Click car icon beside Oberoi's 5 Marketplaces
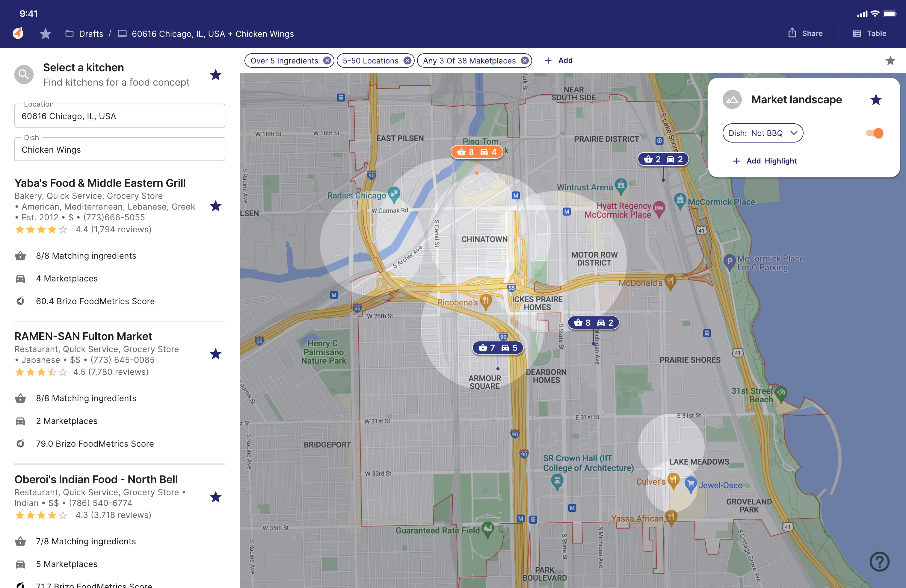The width and height of the screenshot is (906, 588). pos(21,564)
